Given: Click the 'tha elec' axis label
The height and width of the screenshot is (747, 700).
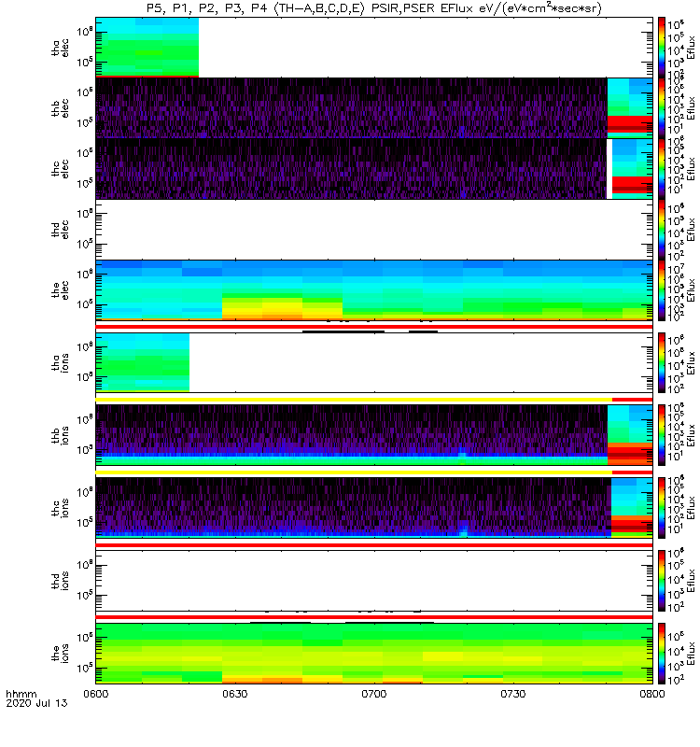Looking at the screenshot, I should coord(60,48).
